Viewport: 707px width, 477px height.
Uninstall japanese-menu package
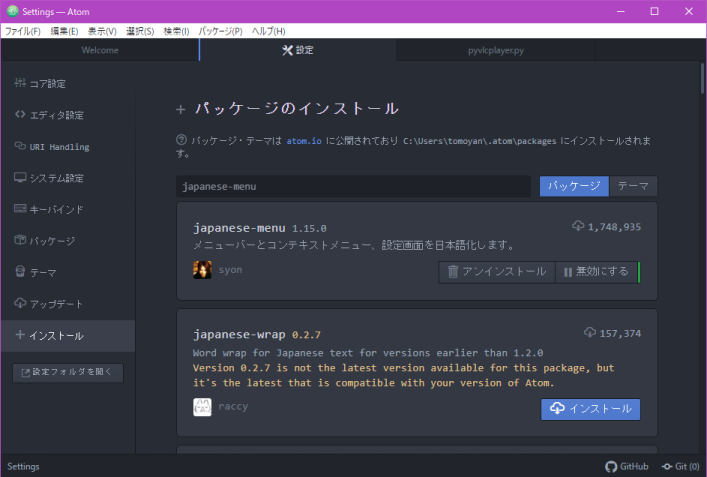click(496, 272)
